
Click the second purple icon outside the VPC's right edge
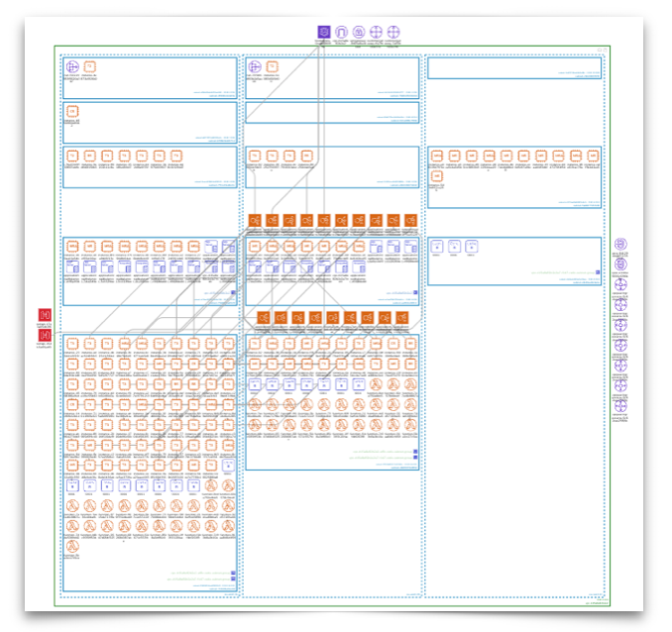pos(620,264)
